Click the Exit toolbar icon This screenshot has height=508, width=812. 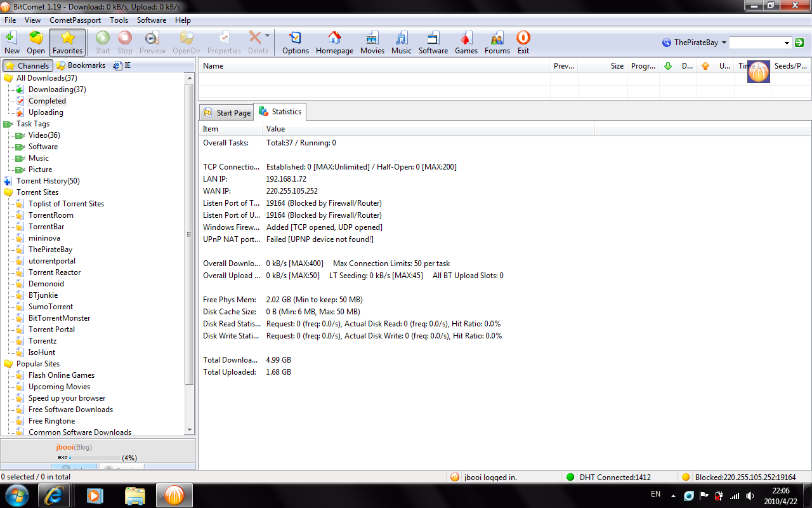(x=523, y=42)
